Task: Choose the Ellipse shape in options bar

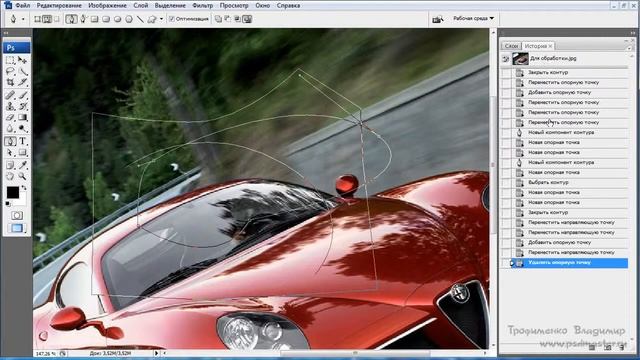Action: [x=117, y=19]
